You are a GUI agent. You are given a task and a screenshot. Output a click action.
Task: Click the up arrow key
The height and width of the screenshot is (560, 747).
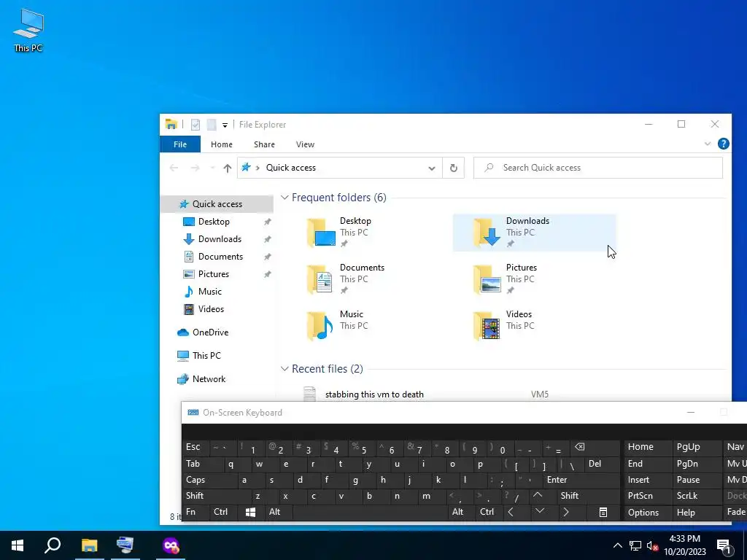coord(538,496)
